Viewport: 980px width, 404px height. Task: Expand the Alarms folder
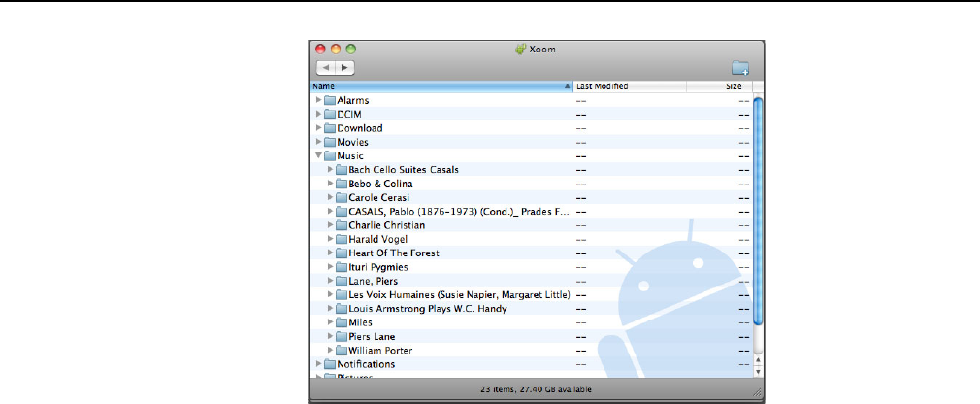[x=319, y=100]
